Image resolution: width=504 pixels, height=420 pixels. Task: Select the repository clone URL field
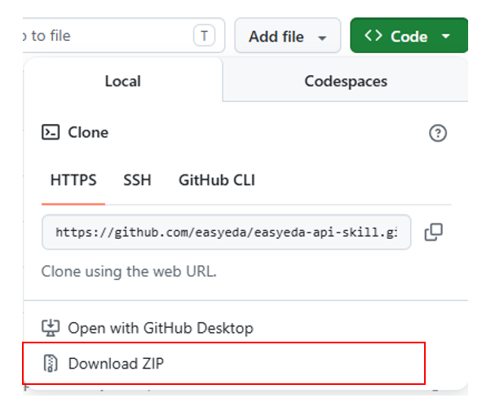pos(226,232)
